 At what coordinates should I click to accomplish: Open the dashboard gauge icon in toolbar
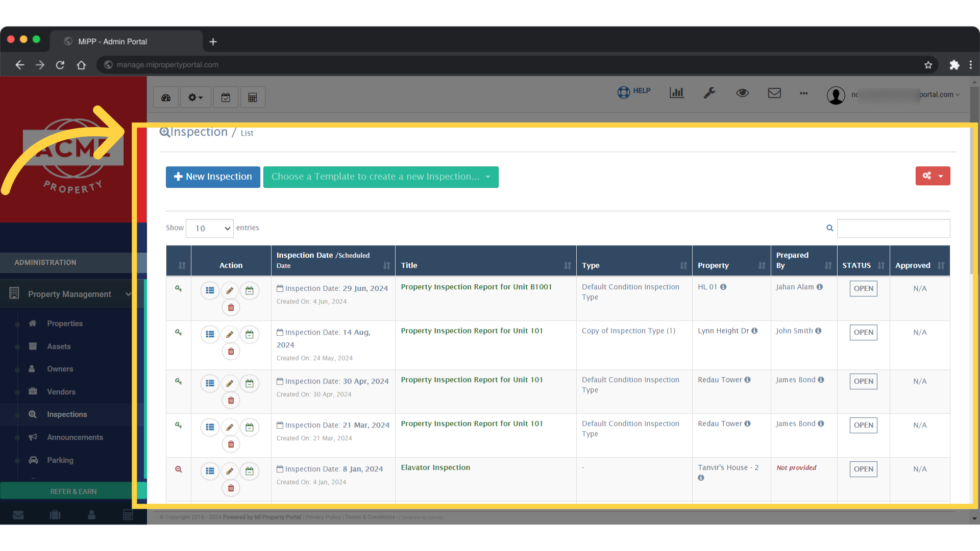166,97
